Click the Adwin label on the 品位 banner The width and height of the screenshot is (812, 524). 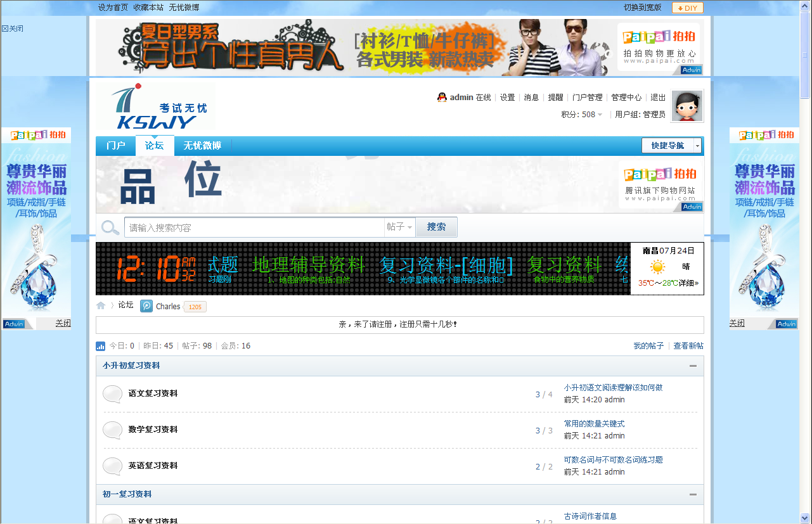(x=692, y=207)
